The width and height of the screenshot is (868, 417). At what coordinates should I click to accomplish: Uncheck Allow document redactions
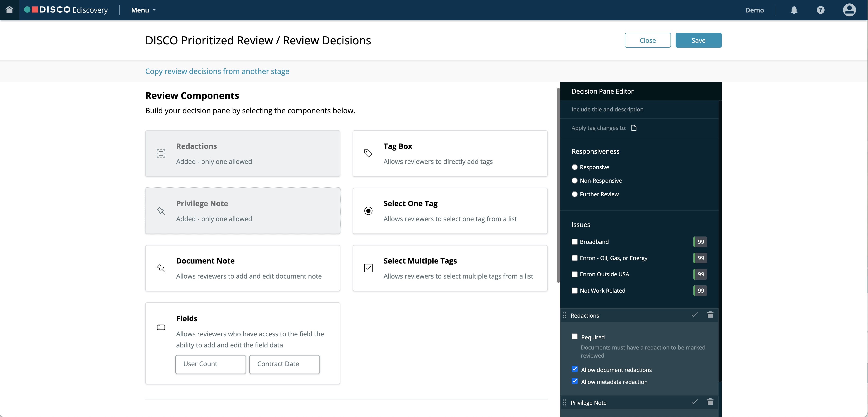coord(574,369)
